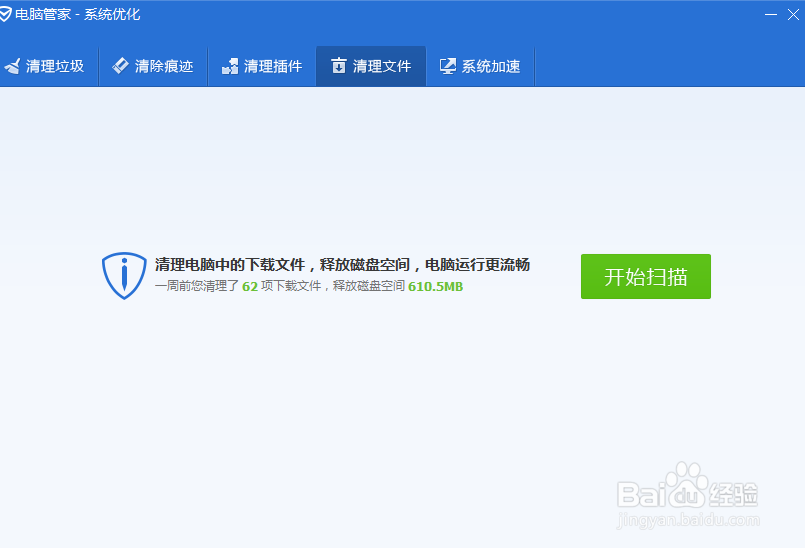Click the blue shield info icon
This screenshot has width=805, height=548.
124,275
